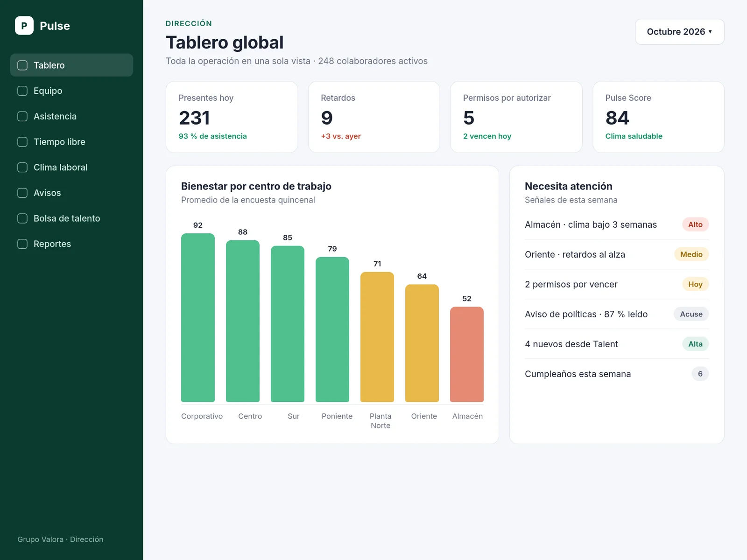Open 'Oriente · retardos al alza' alert
This screenshot has height=560, width=747.
click(x=617, y=254)
